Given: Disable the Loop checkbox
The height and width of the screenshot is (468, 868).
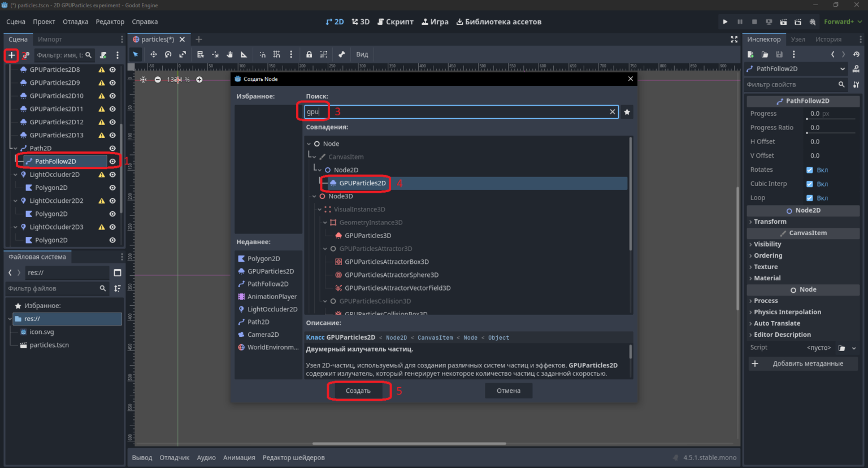Looking at the screenshot, I should click(x=809, y=198).
